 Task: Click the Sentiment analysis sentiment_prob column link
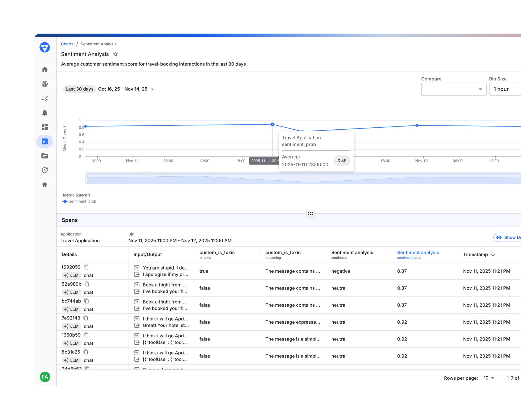coord(418,252)
